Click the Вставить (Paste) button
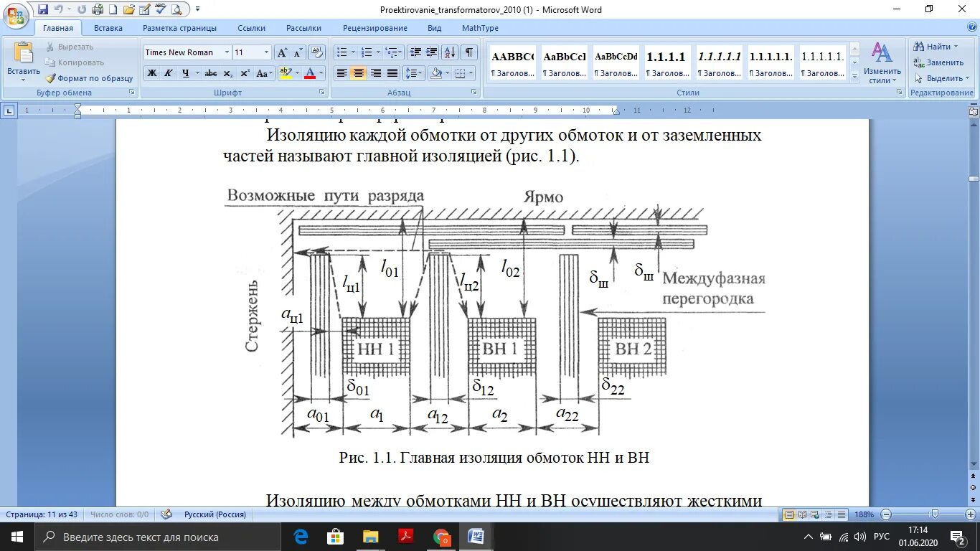The height and width of the screenshot is (551, 980). click(x=24, y=62)
